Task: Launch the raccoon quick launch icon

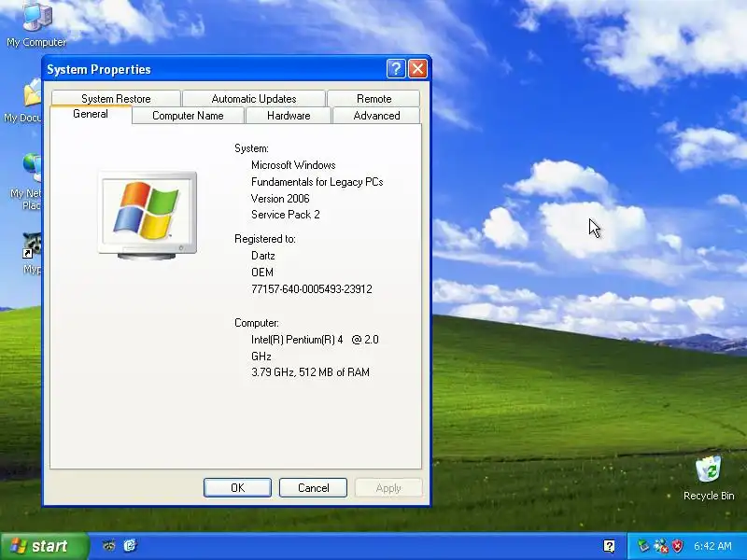Action: pos(109,546)
